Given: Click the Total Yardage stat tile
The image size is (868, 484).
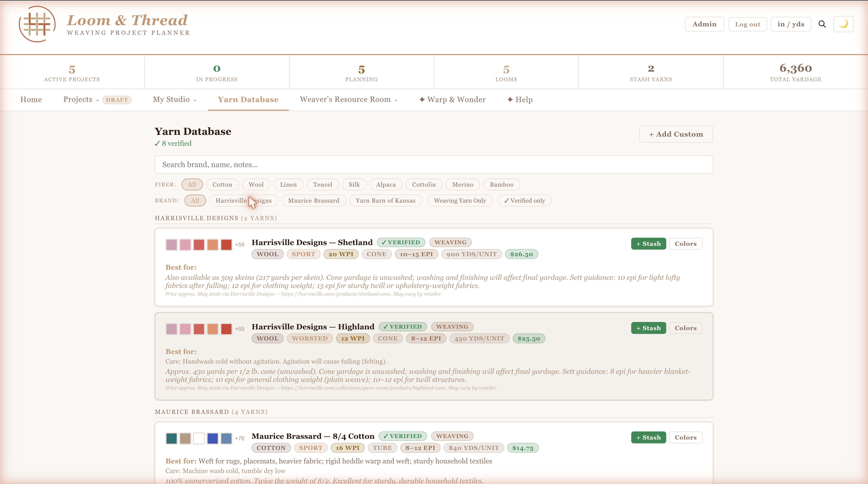Looking at the screenshot, I should pos(796,72).
